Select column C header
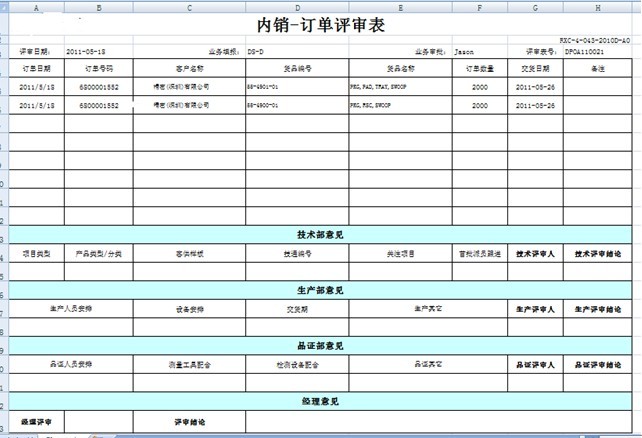 click(x=189, y=7)
